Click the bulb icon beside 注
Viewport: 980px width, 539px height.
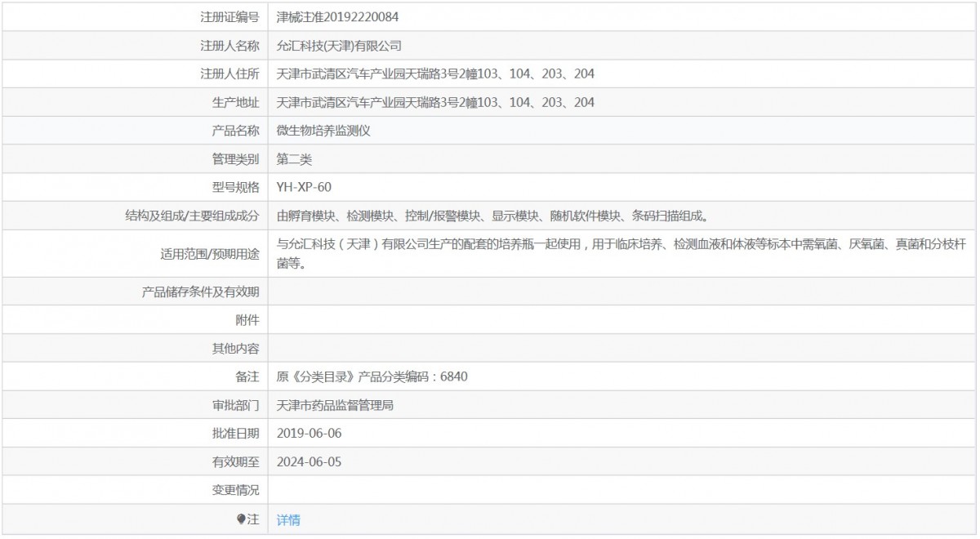point(241,519)
